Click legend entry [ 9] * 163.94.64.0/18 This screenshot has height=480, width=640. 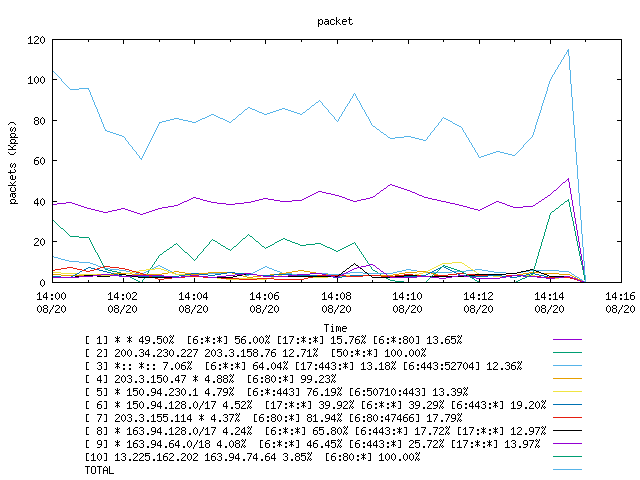pyautogui.click(x=313, y=444)
